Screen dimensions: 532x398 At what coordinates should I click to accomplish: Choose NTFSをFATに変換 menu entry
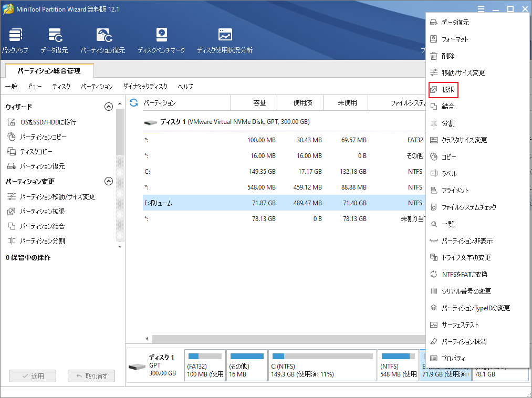click(477, 274)
